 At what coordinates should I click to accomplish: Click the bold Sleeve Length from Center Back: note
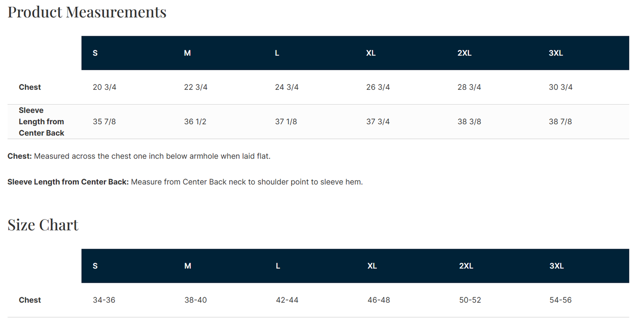68,182
